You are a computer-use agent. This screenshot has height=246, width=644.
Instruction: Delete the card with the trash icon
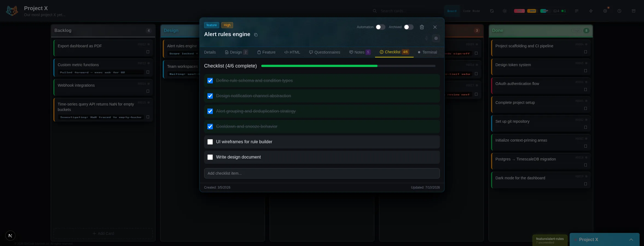(422, 27)
